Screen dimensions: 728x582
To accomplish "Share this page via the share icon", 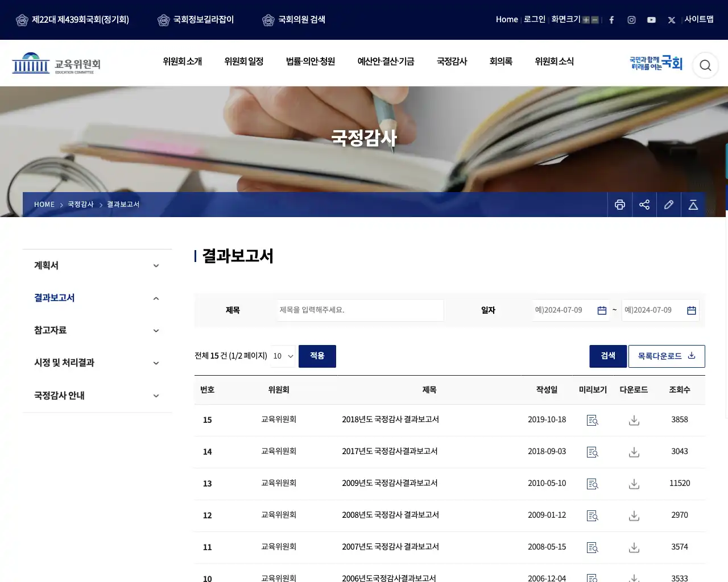I will pos(644,205).
